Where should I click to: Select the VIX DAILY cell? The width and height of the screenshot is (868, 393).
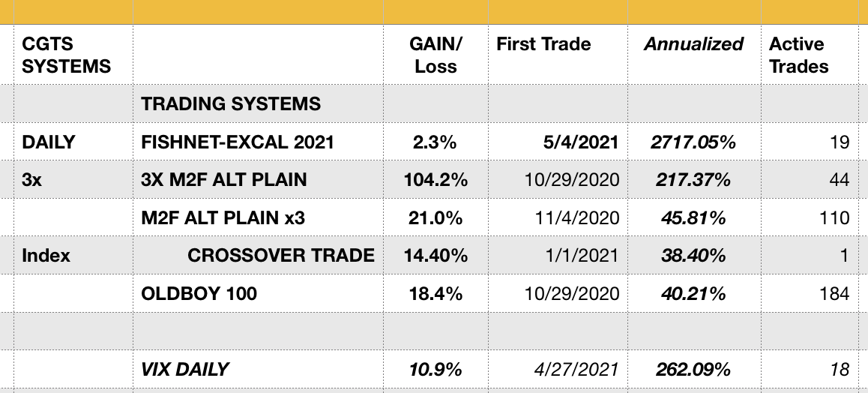[185, 369]
